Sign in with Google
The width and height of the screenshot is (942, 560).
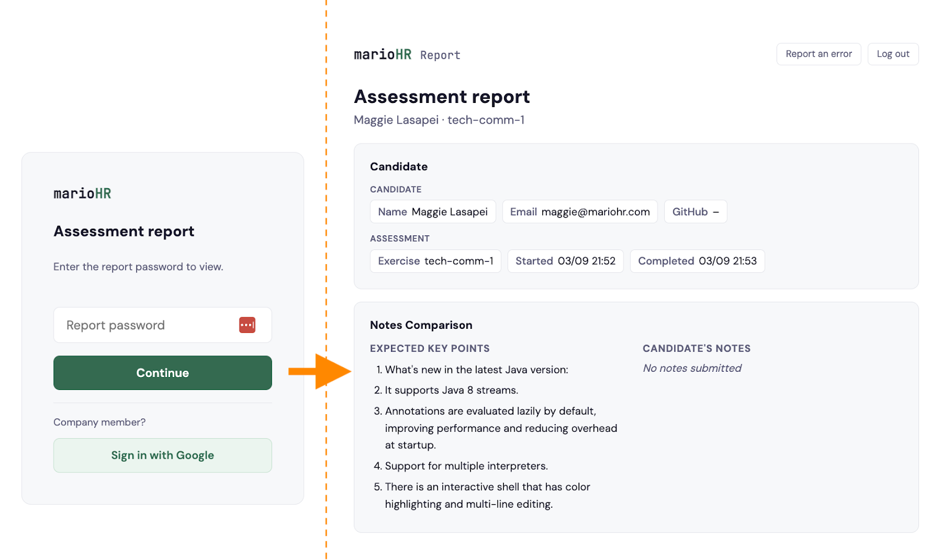coord(162,455)
